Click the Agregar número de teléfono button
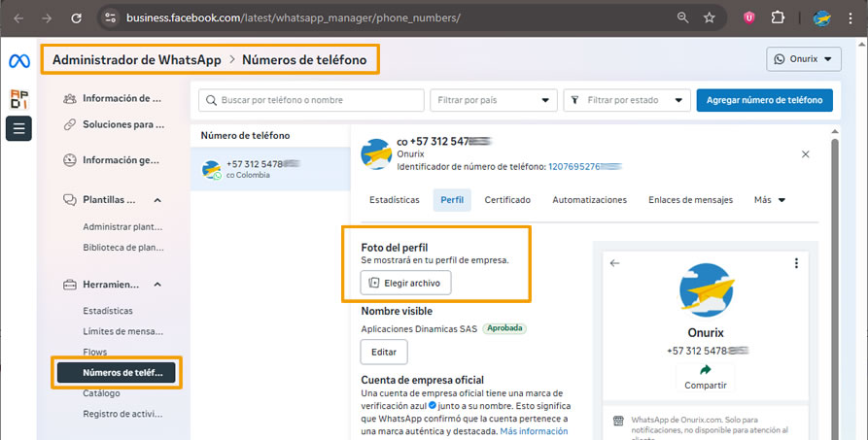Screen dimensions: 868x440 click(764, 100)
